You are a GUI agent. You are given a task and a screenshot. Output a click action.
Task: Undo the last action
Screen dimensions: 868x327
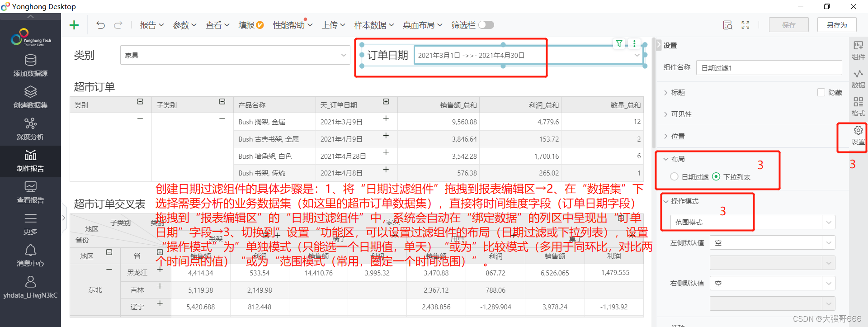coord(100,25)
